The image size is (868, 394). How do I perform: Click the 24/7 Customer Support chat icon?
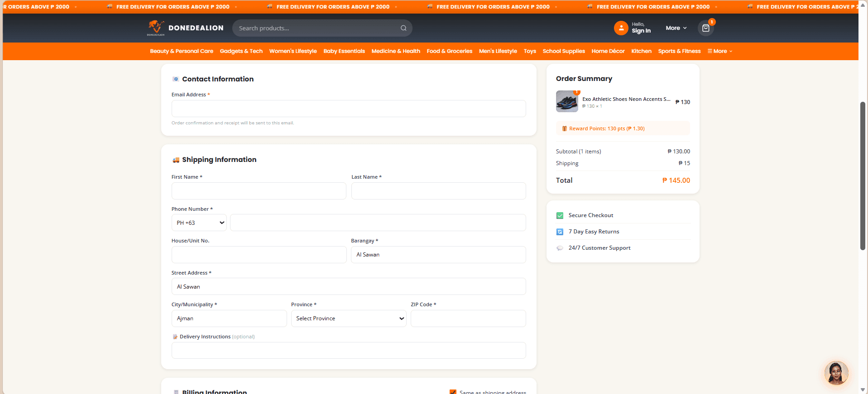tap(560, 248)
